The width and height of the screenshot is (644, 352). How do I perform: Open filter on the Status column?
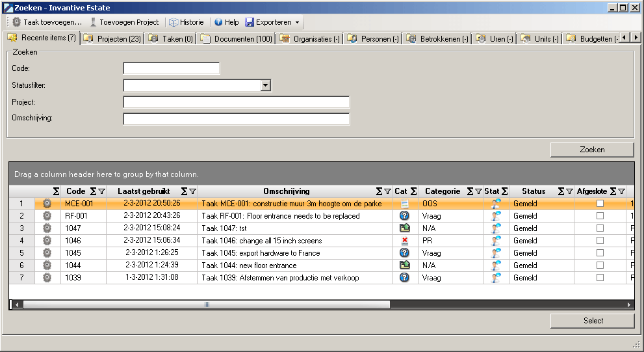pos(569,191)
